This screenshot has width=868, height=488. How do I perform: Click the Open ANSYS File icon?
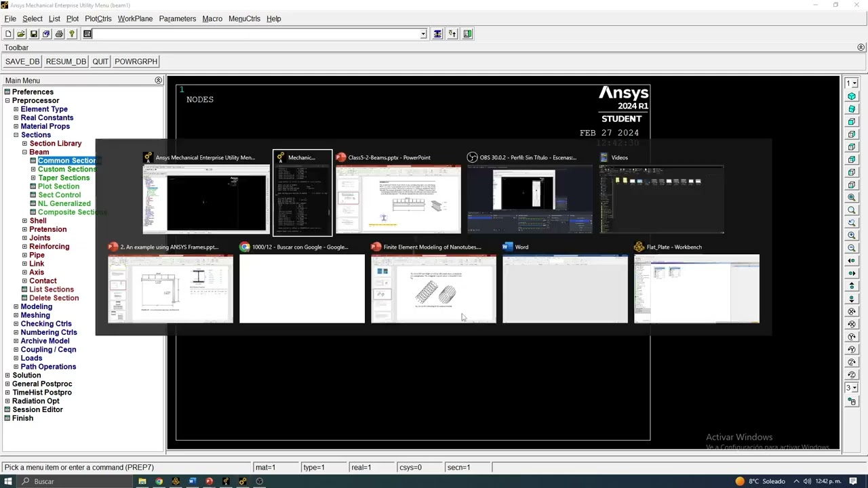pyautogui.click(x=21, y=34)
